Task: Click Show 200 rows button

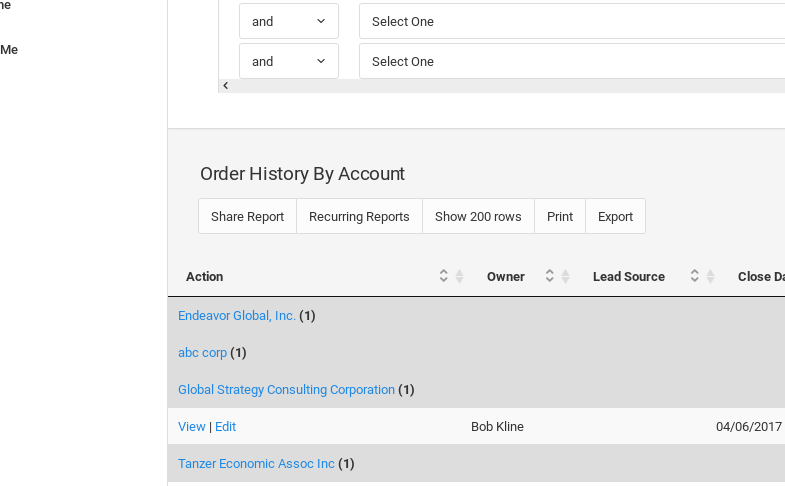Action: click(x=478, y=216)
